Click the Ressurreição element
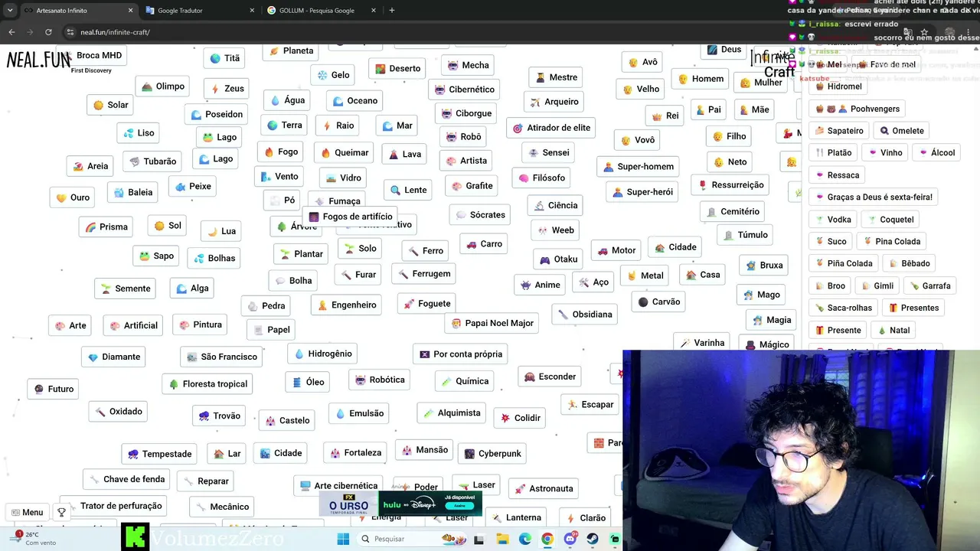This screenshot has width=980, height=551. coord(730,184)
